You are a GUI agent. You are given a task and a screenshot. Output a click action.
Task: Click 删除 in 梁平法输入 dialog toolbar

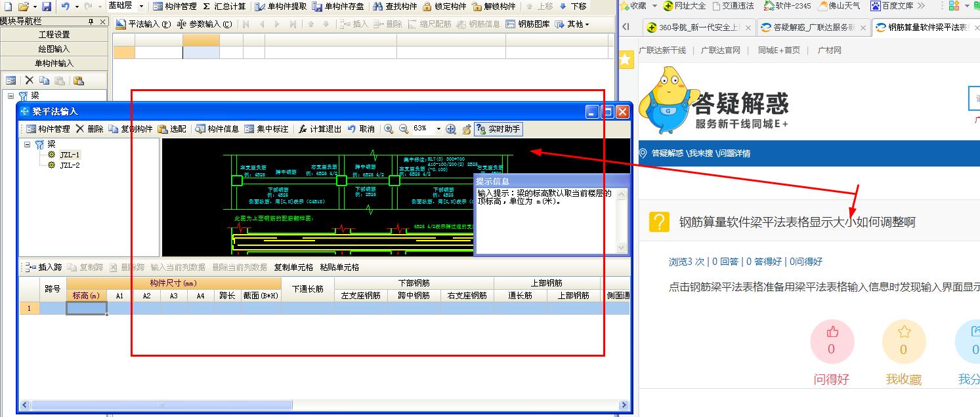(89, 129)
